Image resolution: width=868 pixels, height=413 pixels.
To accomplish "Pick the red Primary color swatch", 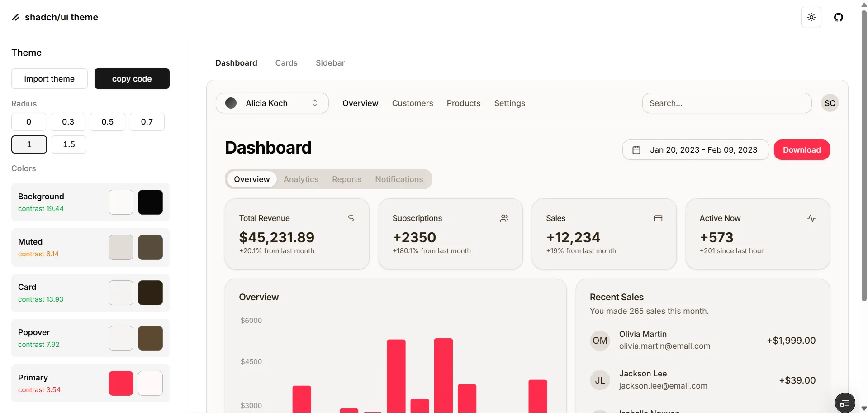I will [x=121, y=383].
